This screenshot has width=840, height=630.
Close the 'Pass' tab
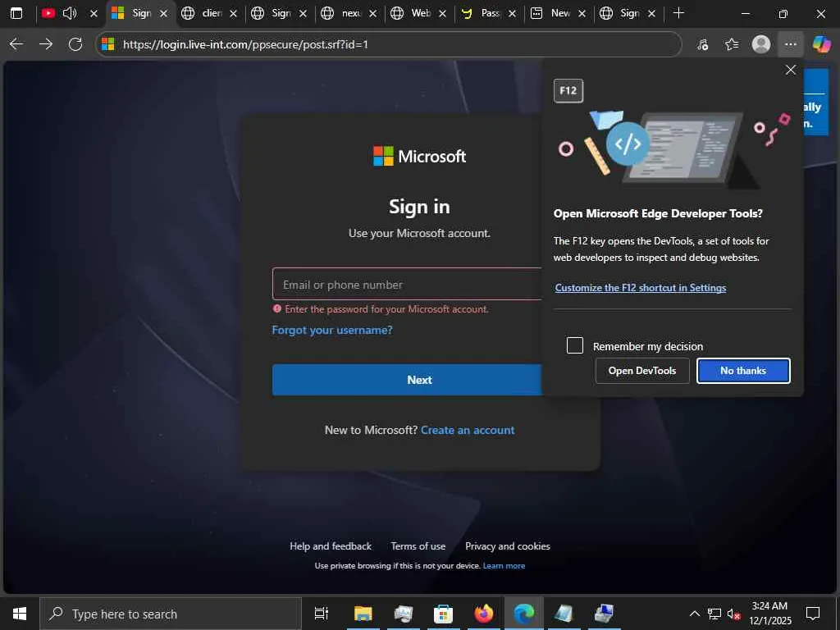512,13
